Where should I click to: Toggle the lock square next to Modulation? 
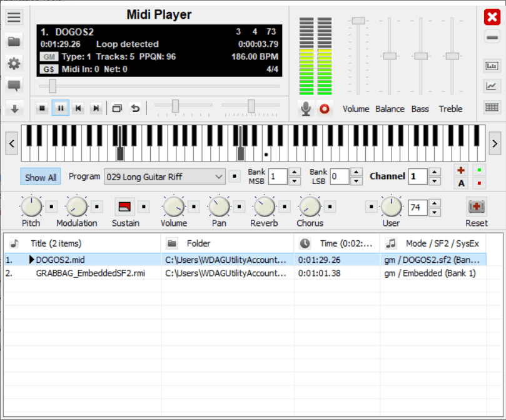click(x=97, y=207)
